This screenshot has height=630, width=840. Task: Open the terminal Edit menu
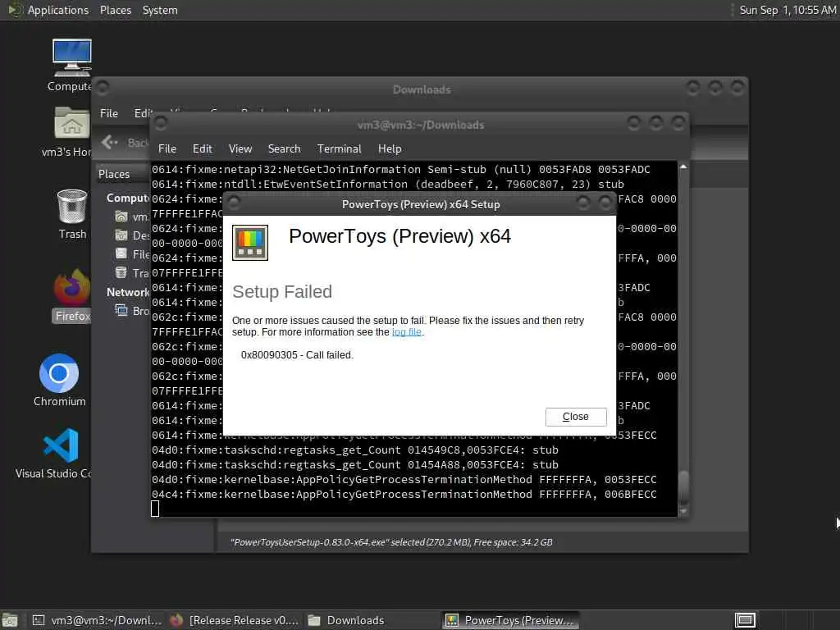tap(202, 149)
